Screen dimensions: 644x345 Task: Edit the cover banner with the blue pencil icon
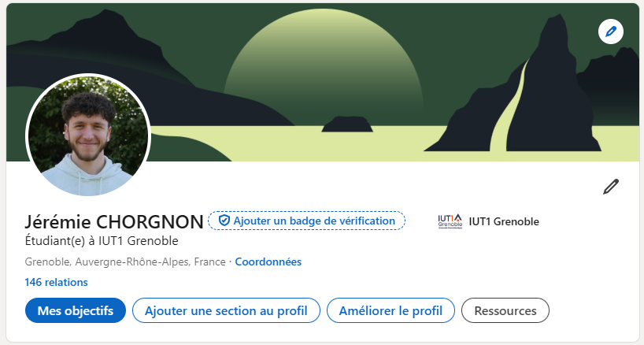point(611,32)
